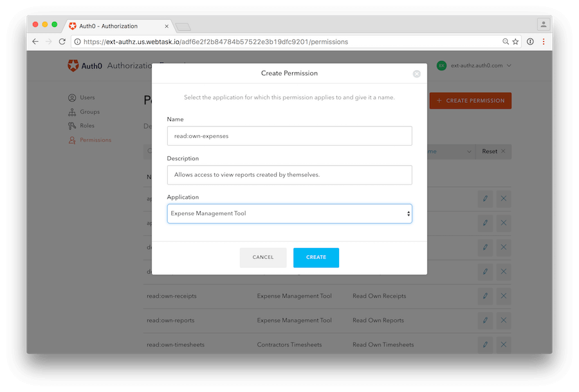Edit the read:own-timesheets permission

pyautogui.click(x=485, y=344)
